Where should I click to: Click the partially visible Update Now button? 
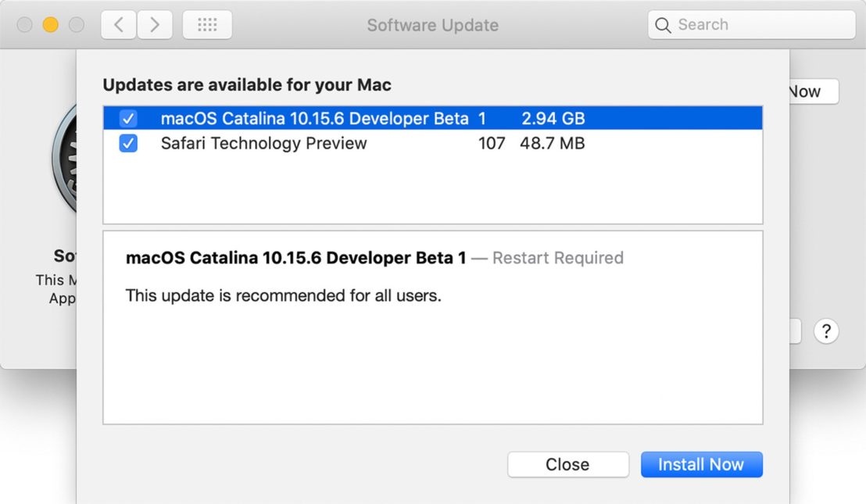coord(813,91)
